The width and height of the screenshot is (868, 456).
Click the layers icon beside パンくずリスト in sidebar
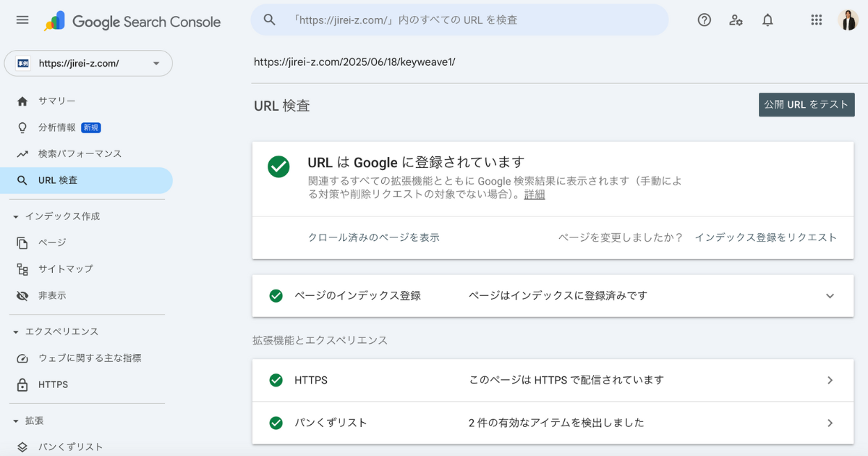22,447
